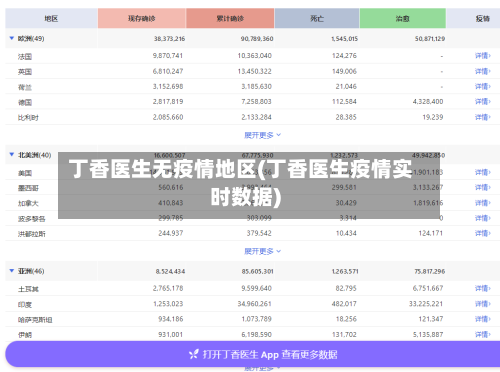Select the 比利时 row name

click(x=28, y=118)
